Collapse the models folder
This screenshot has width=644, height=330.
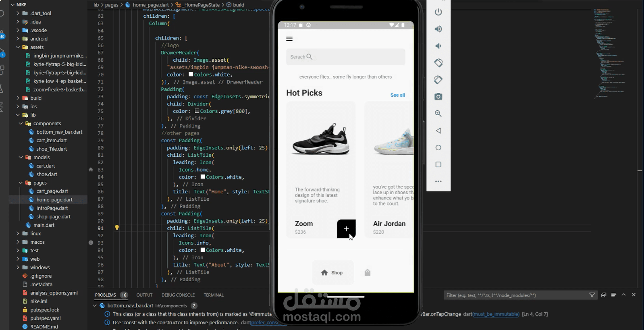pos(21,157)
